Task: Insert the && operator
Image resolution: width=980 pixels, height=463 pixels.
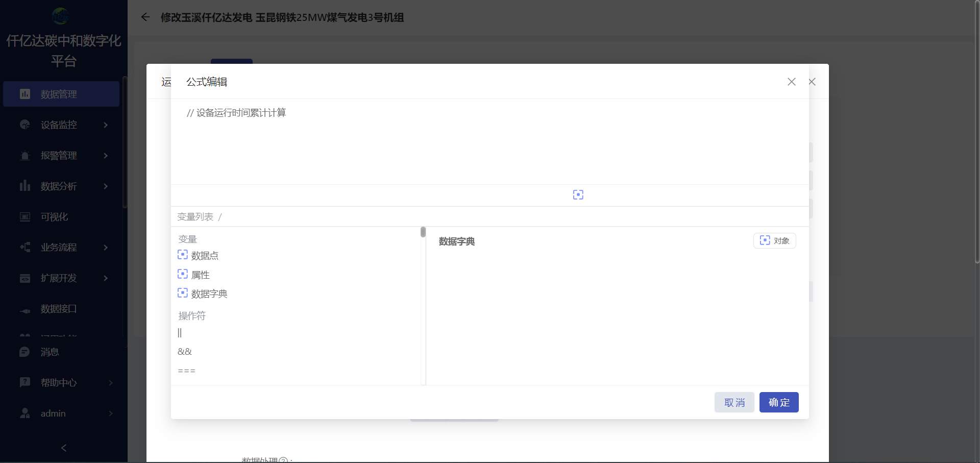Action: pos(185,352)
